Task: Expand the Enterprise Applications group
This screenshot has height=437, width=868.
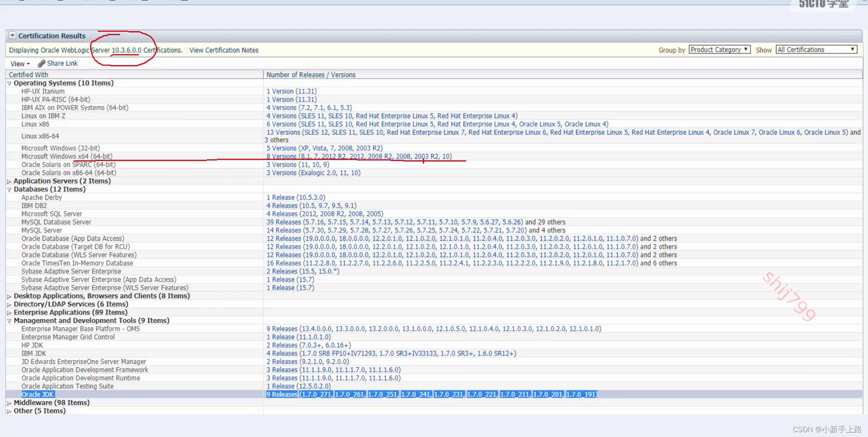Action: [9, 313]
